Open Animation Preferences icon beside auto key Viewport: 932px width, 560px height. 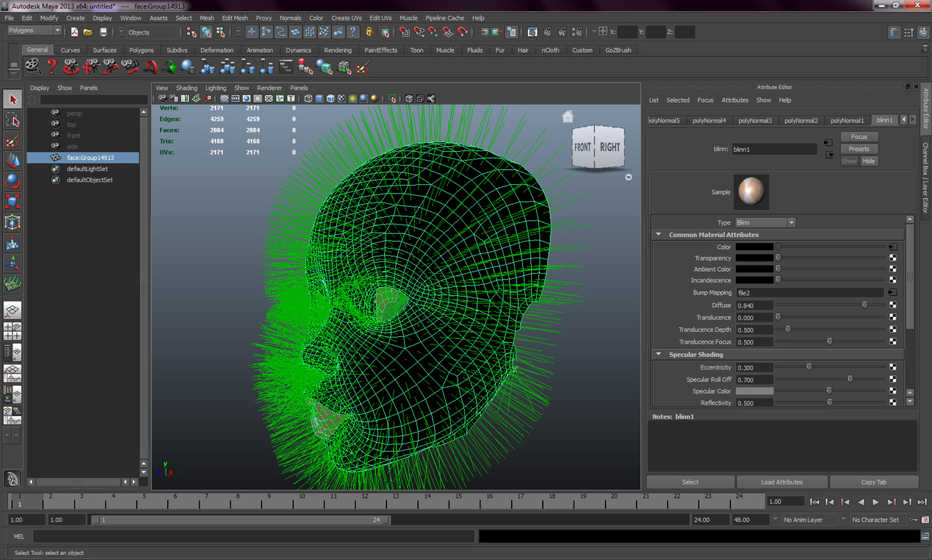coord(925,519)
